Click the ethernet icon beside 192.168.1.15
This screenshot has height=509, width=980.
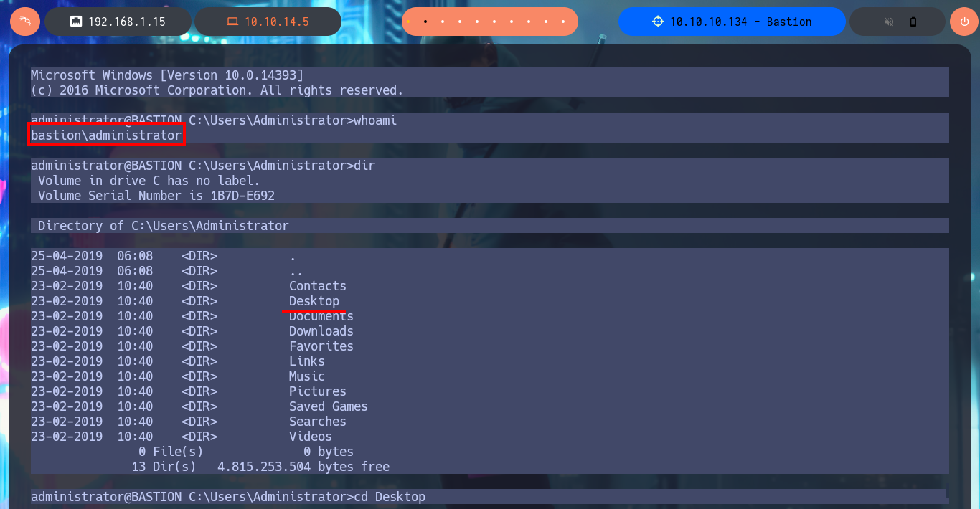pyautogui.click(x=76, y=22)
